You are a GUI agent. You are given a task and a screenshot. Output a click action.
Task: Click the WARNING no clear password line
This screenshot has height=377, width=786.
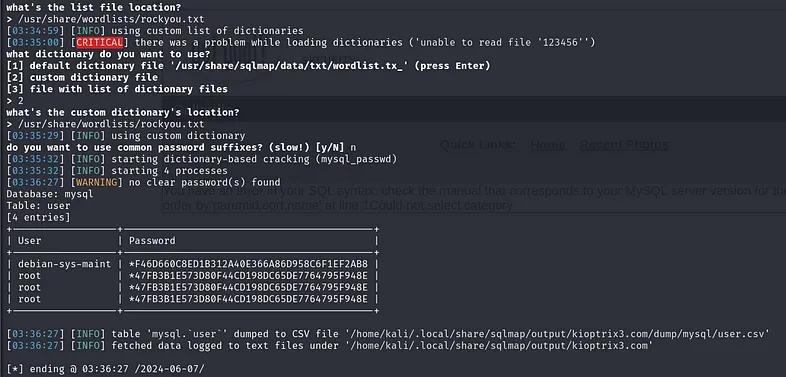point(143,182)
